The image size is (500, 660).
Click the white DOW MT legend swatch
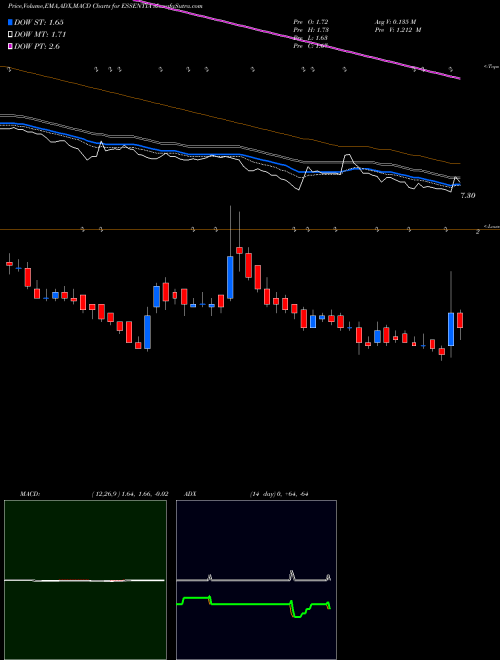(10, 35)
